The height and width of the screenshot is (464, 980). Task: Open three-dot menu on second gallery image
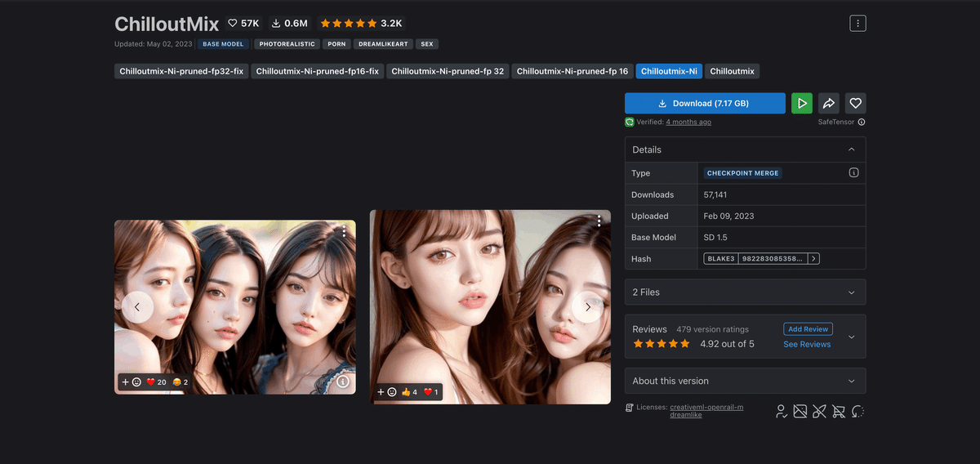(599, 221)
